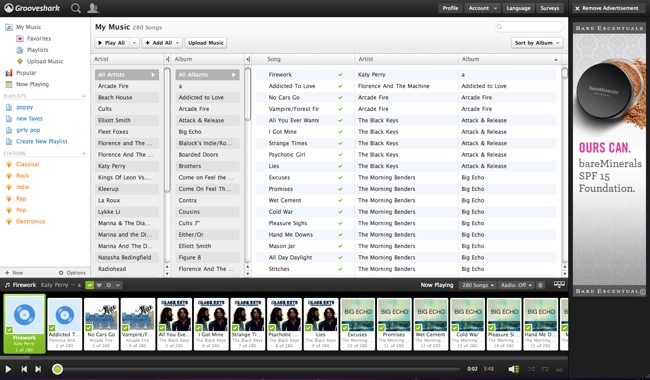Sort by Artist column header in song list
Viewport: 650px width, 380px height.
click(366, 59)
